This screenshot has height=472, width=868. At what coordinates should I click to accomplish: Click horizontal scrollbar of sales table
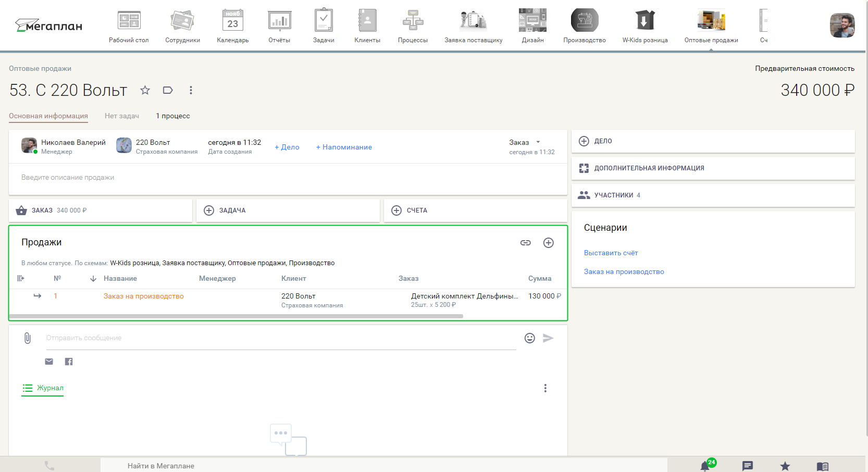[236, 316]
